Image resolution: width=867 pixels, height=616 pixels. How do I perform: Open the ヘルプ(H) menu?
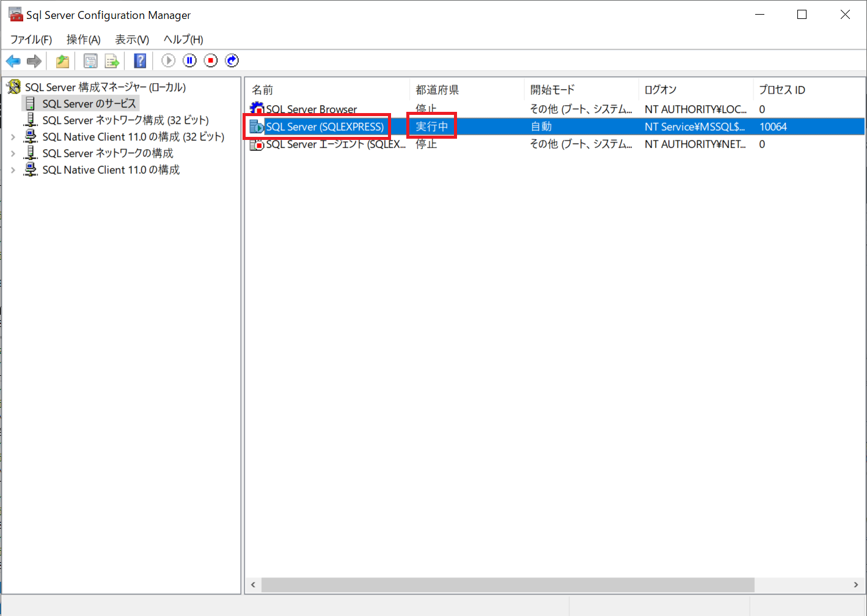(x=183, y=40)
